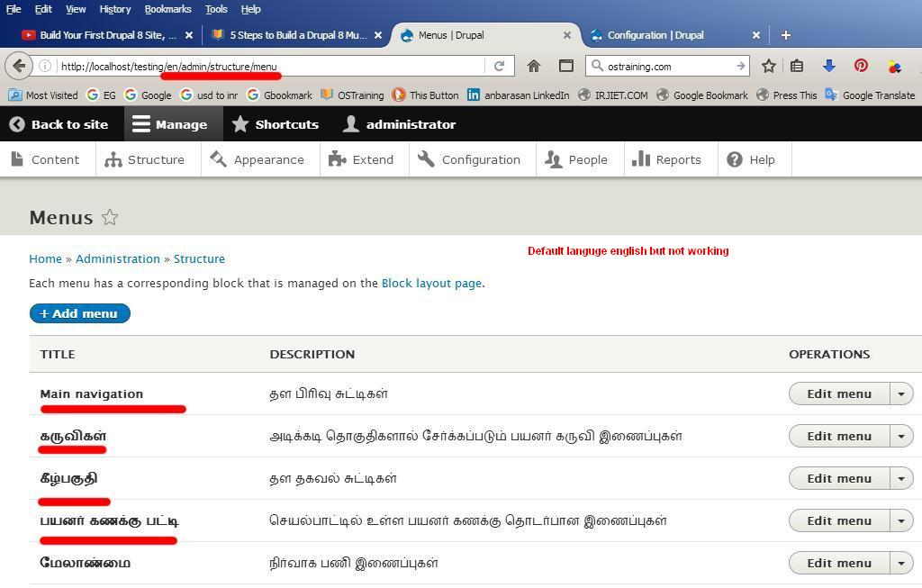Open the Content admin icon

[19, 158]
